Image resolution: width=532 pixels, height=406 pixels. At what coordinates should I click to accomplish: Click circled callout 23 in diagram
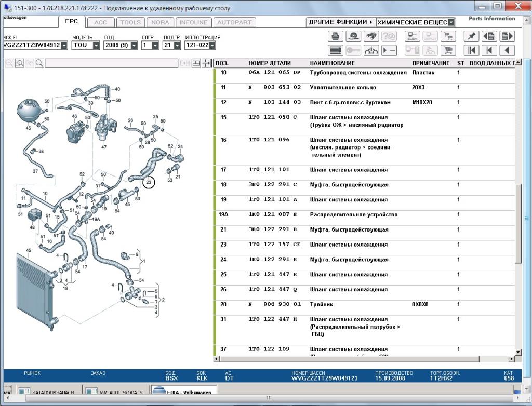pos(149,182)
